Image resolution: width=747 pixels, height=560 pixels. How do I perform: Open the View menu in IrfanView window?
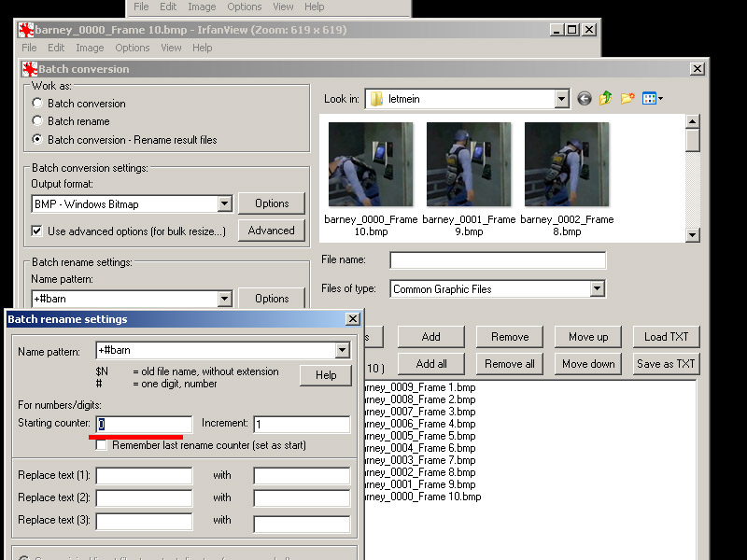[171, 48]
